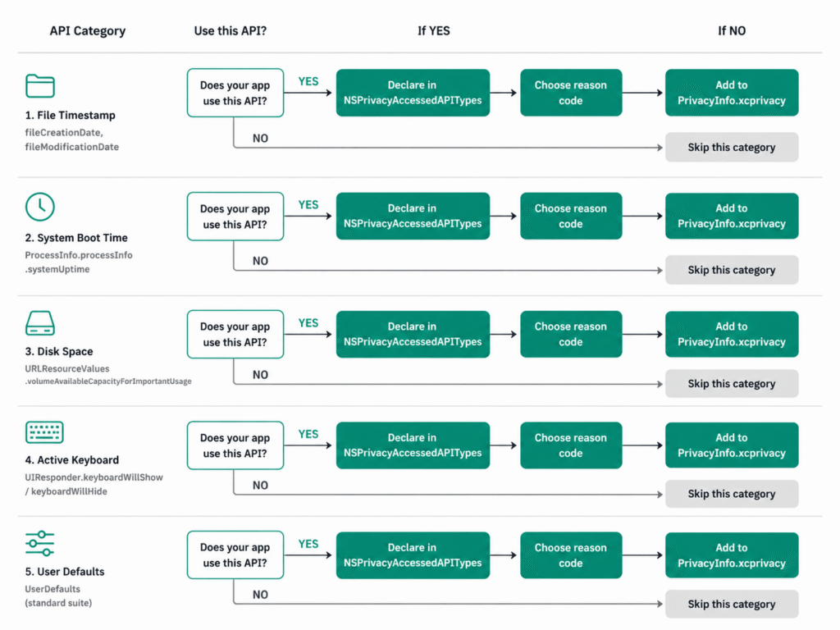Click the 'Use this API?' column header
This screenshot has height=630, width=840.
pos(231,31)
